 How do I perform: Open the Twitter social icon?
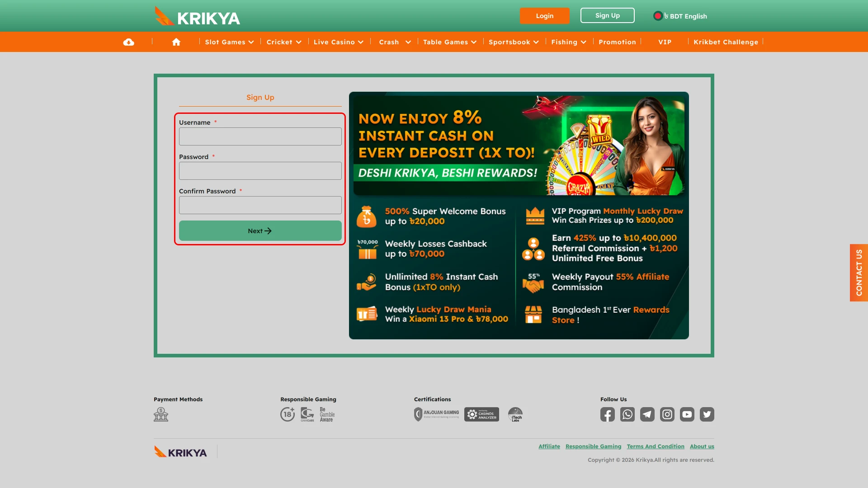pos(707,414)
